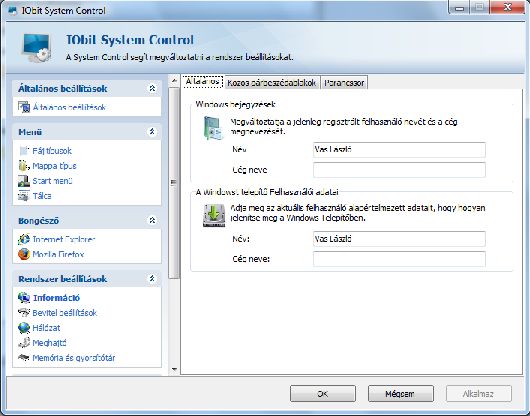This screenshot has height=416, width=530.
Task: Click the Internet Explorer icon
Action: [24, 239]
